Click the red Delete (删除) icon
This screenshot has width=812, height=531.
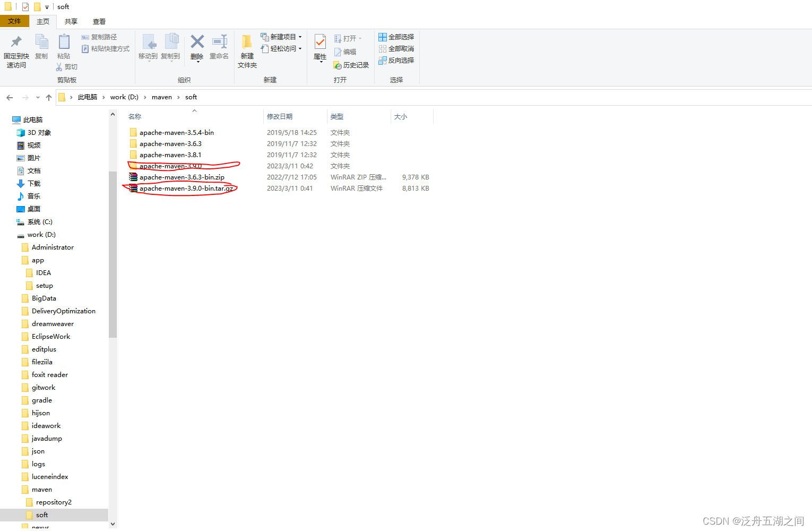coord(197,41)
